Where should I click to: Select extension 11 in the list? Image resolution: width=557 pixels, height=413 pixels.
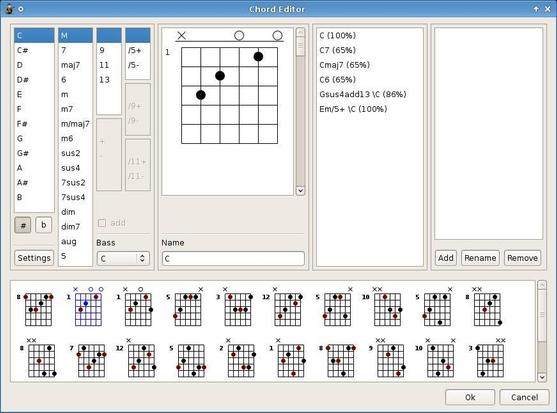pos(109,65)
